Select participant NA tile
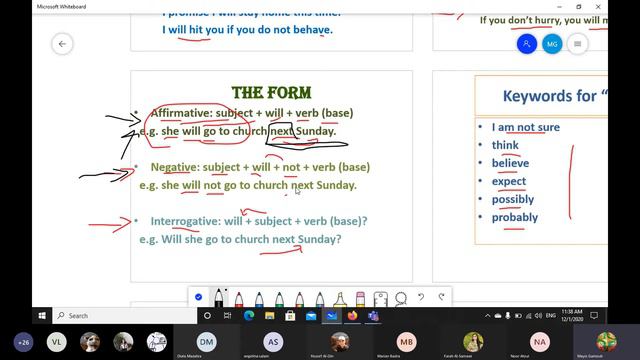The width and height of the screenshot is (640, 360). (x=540, y=342)
